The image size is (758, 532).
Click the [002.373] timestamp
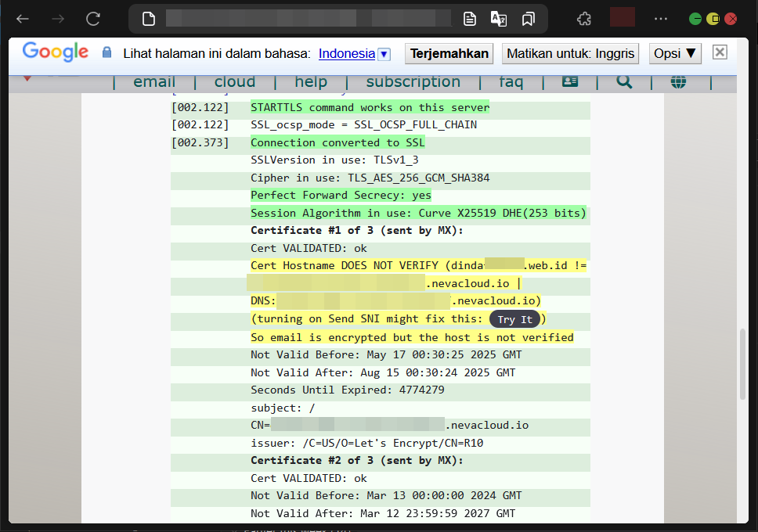tap(200, 142)
